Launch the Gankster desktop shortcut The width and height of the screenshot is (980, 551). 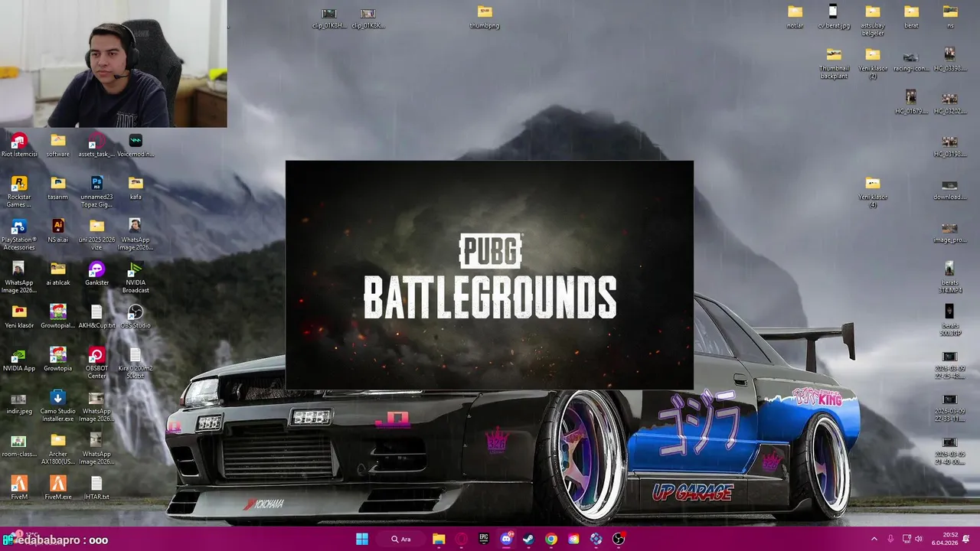point(96,273)
